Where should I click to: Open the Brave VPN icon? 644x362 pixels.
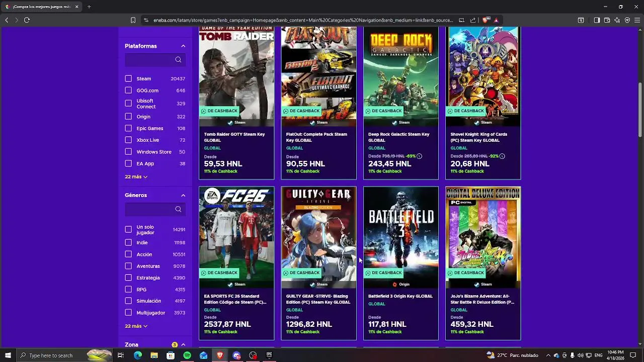[x=627, y=20]
